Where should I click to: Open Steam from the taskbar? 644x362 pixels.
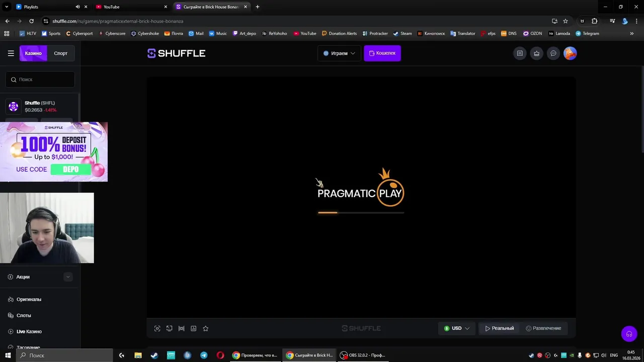point(154,355)
